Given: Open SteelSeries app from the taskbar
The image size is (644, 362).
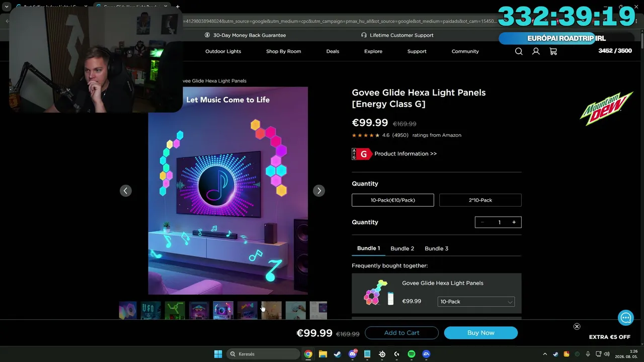Looking at the screenshot, I should (382, 354).
